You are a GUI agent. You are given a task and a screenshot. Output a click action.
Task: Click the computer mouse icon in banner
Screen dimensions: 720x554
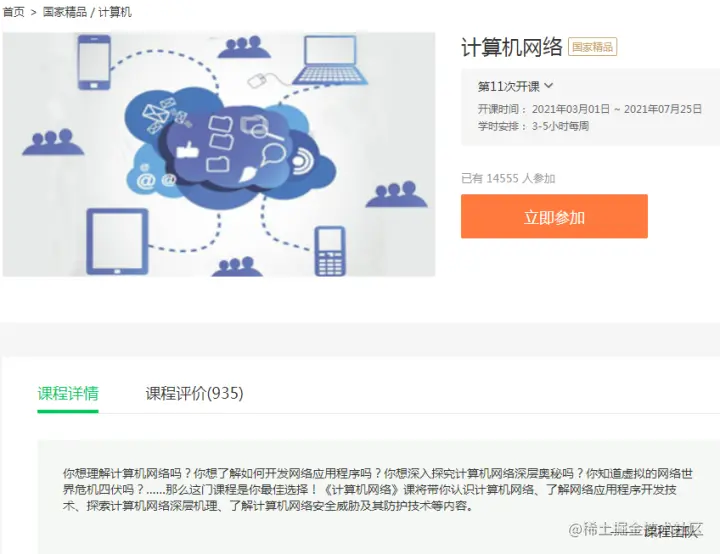pos(257,80)
